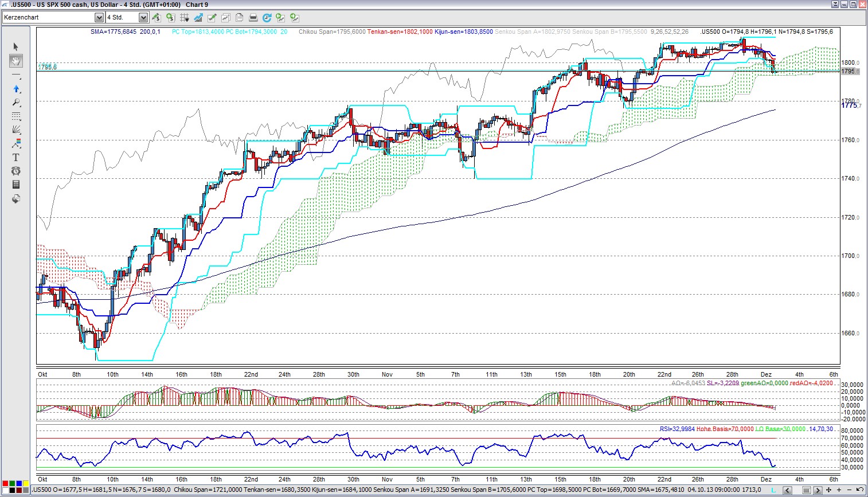The image size is (868, 497).
Task: Open the calculator tool
Action: click(x=15, y=185)
